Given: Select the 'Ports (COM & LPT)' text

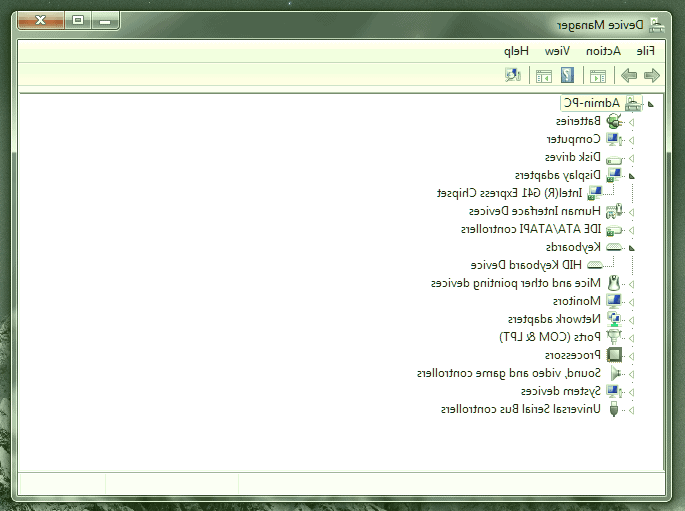Looking at the screenshot, I should click(x=550, y=337).
